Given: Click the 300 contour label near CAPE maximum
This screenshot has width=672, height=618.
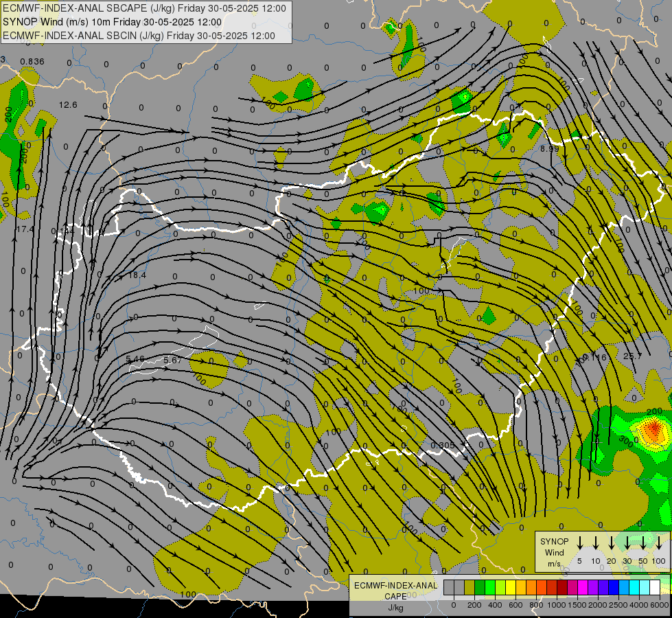Looking at the screenshot, I should pyautogui.click(x=626, y=442).
